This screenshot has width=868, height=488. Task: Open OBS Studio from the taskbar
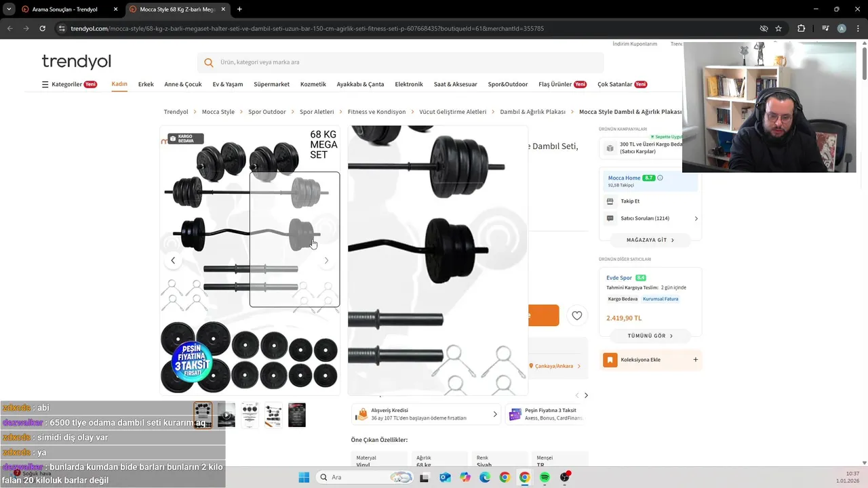coord(564,477)
